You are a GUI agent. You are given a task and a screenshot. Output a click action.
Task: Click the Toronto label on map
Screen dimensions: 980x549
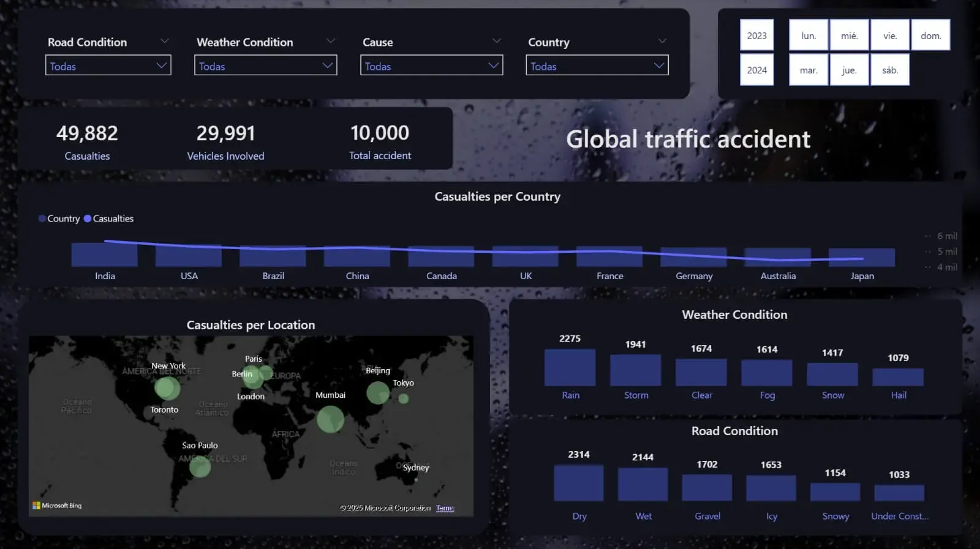point(164,409)
